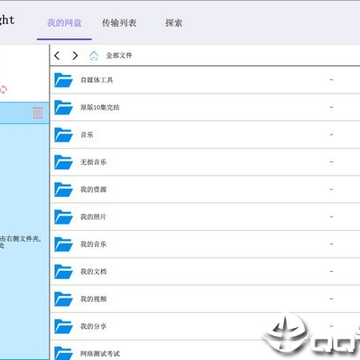Select the 我的音乐 folder name

click(x=93, y=244)
